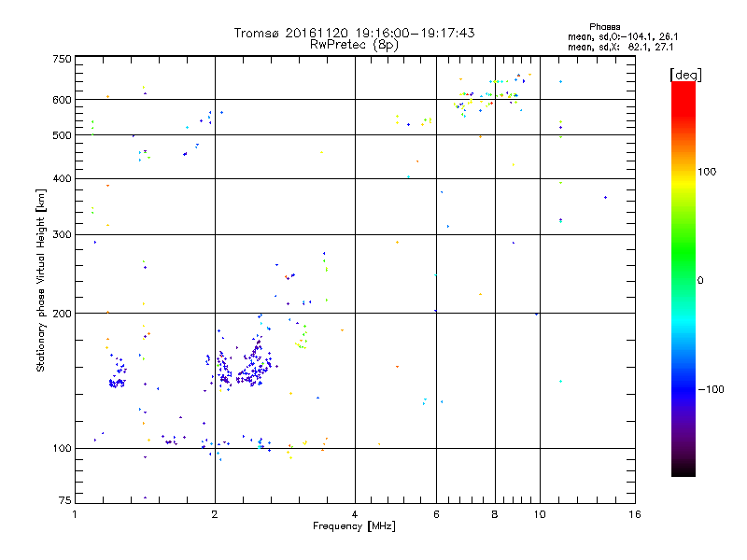This screenshot has height=560, width=747.
Task: Click the x-axis tick label '6'
Action: (x=436, y=514)
